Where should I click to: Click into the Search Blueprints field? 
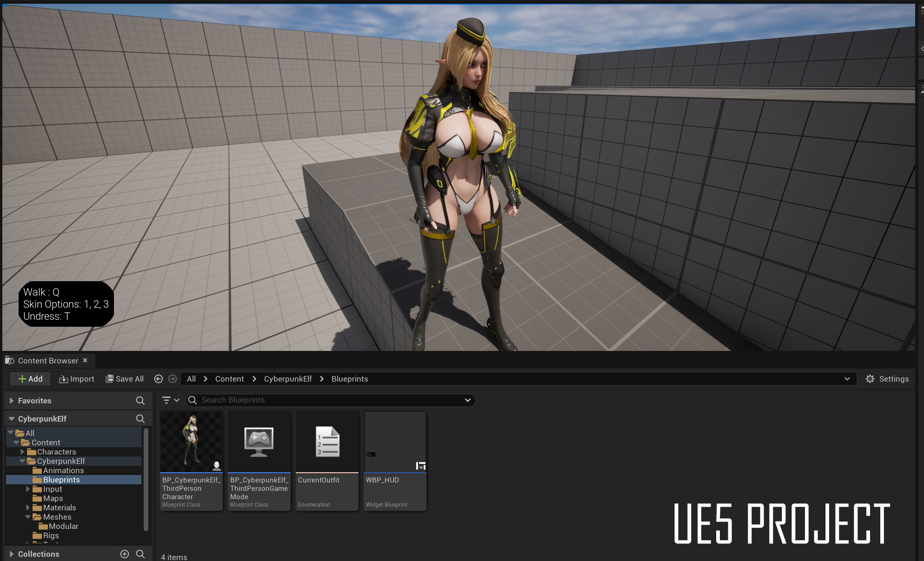point(330,400)
